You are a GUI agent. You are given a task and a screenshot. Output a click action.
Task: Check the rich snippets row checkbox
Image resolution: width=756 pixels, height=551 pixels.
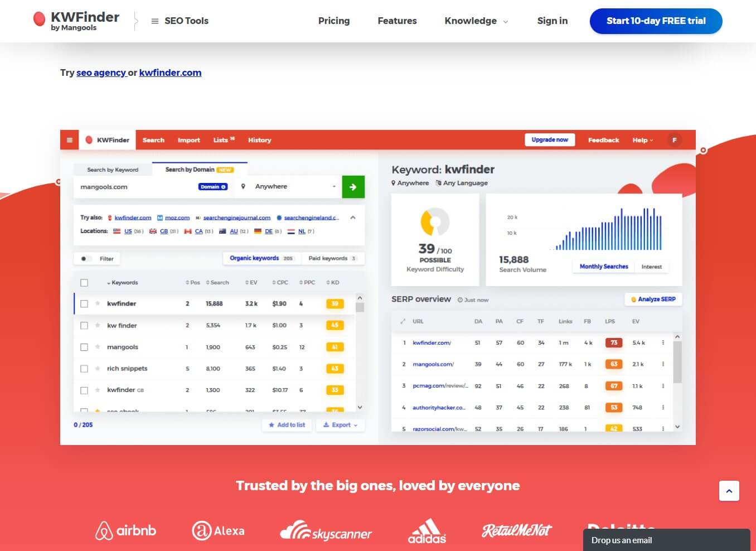84,369
